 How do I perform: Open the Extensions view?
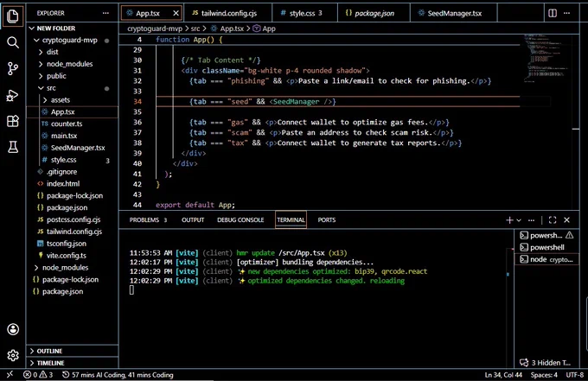[13, 121]
